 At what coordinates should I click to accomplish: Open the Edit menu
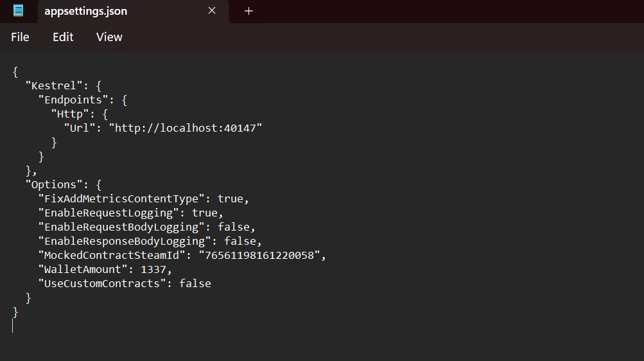63,37
